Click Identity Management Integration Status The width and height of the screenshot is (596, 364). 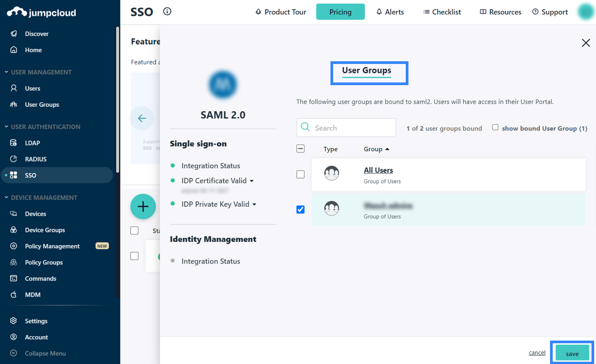coord(211,261)
